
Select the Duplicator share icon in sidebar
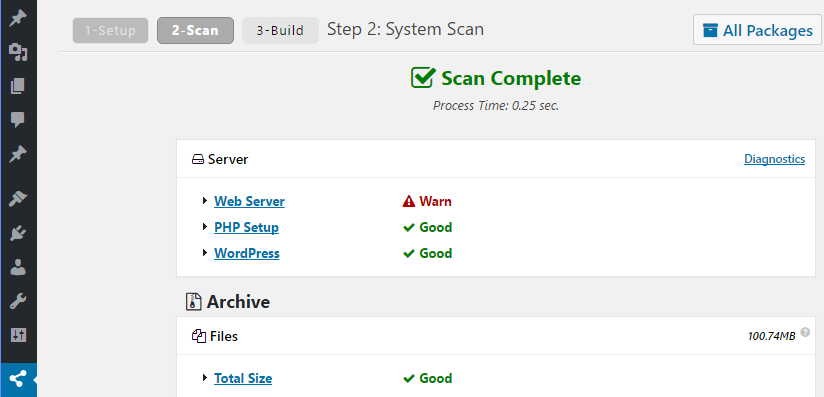18,378
